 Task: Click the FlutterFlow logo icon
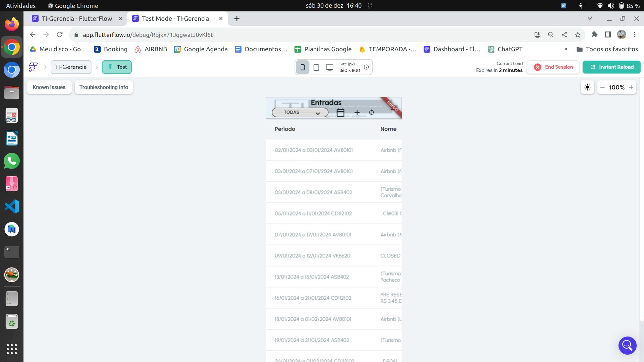33,67
